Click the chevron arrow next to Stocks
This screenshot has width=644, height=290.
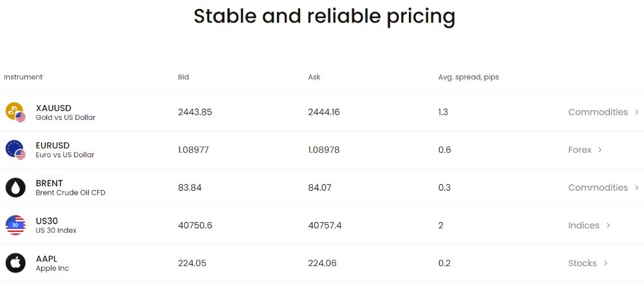tap(605, 263)
